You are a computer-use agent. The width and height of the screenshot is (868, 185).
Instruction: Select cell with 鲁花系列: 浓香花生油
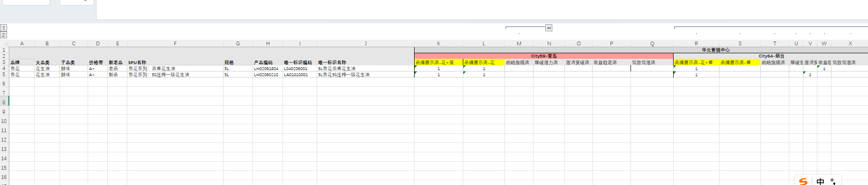click(175, 68)
